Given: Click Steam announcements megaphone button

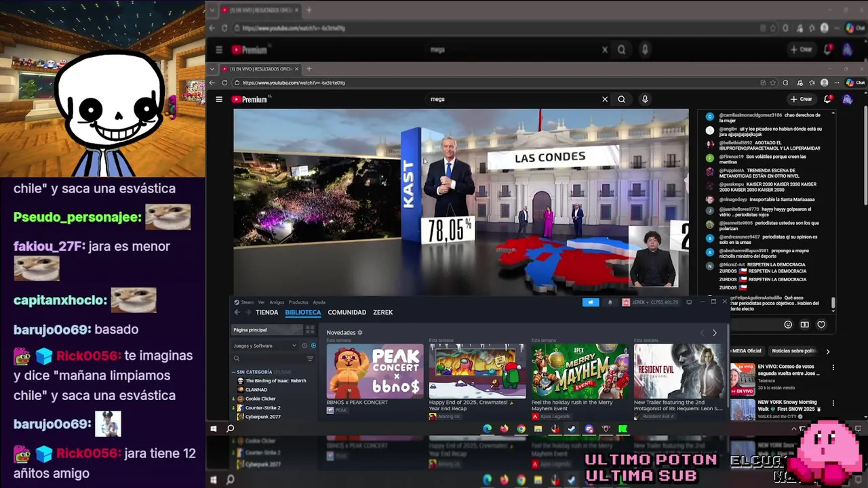Looking at the screenshot, I should click(591, 302).
